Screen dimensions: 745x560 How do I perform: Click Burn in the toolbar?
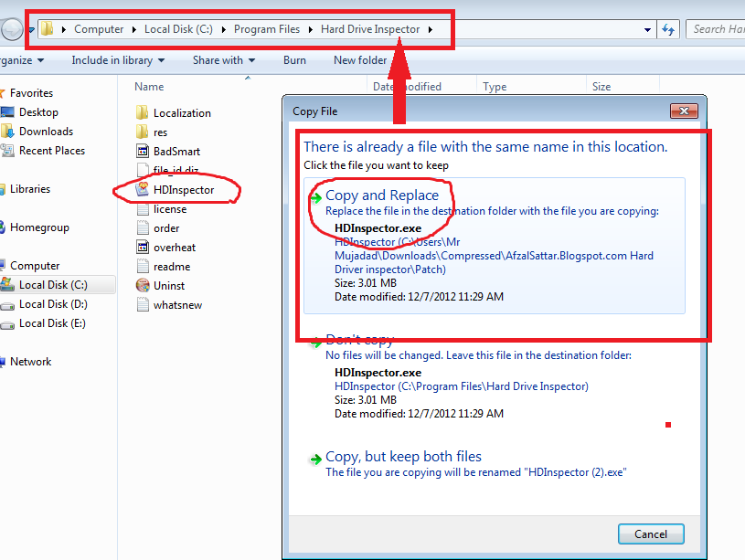point(294,60)
